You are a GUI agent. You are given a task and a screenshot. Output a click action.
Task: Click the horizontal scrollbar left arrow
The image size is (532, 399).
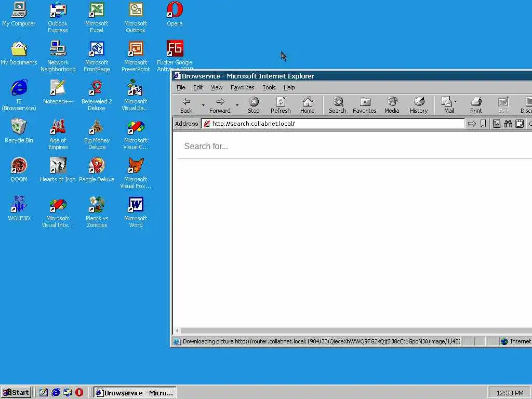click(x=177, y=330)
